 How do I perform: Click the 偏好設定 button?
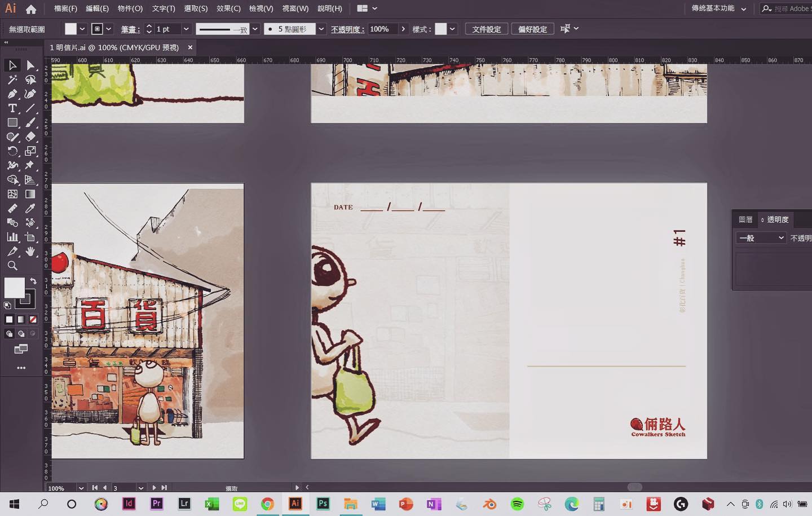click(x=533, y=29)
